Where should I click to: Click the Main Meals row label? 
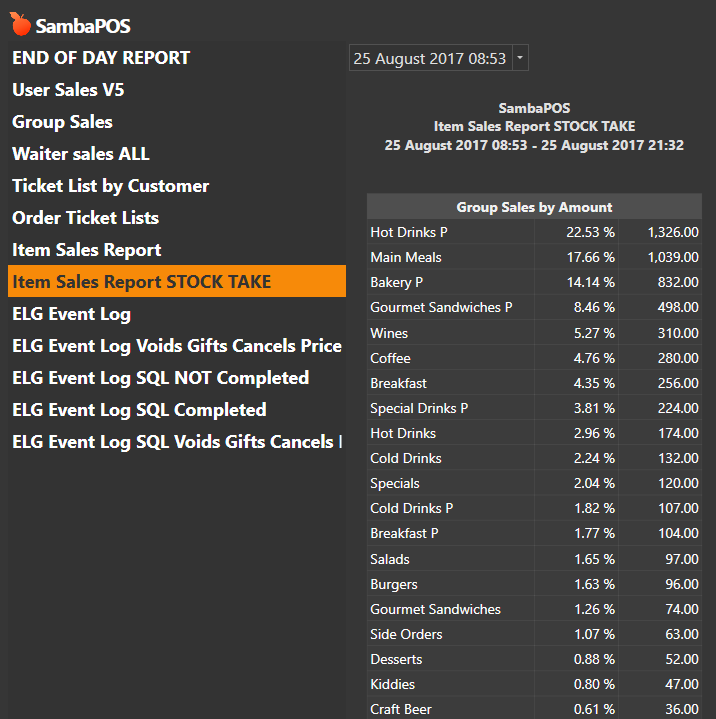(406, 257)
